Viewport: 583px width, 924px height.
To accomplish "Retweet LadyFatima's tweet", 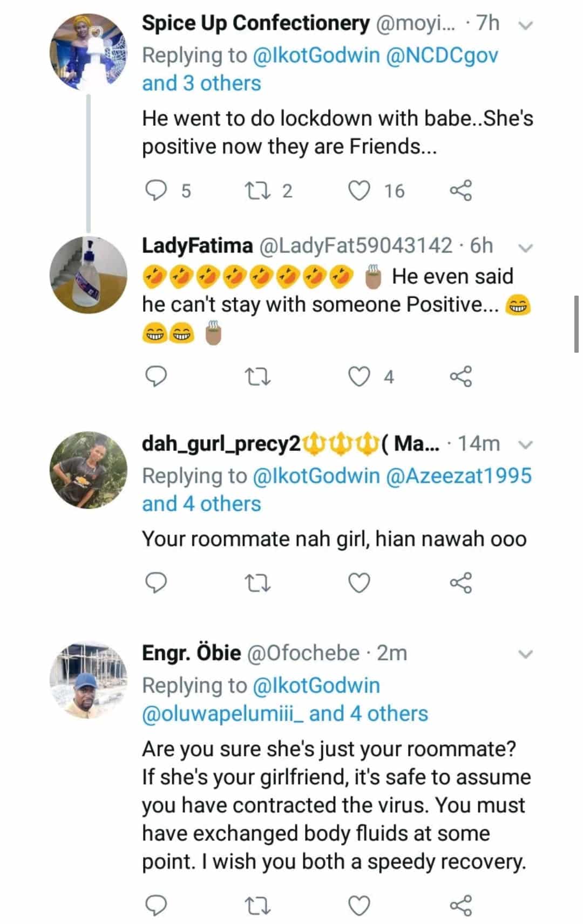I will (x=257, y=377).
